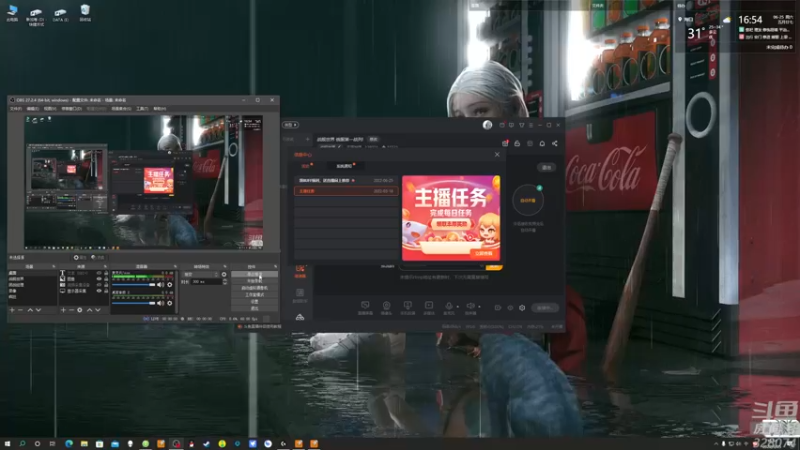
Task: Toggle visibility eye of the 显示器采集 source
Action: (x=99, y=291)
